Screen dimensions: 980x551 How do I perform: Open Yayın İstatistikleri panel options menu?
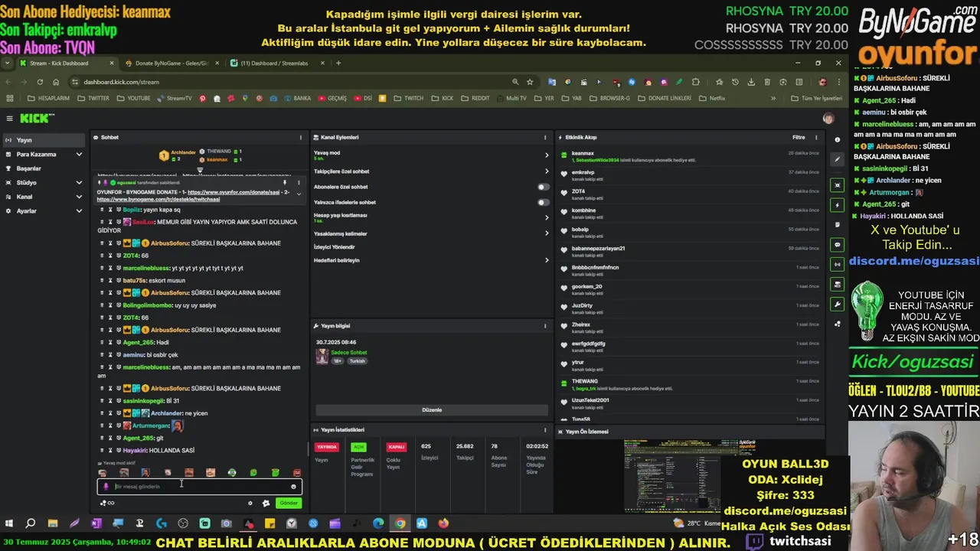point(545,430)
